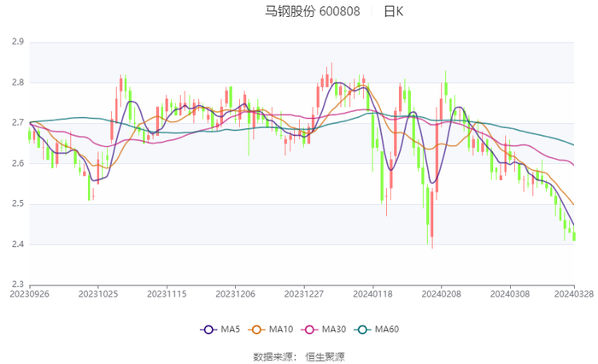
Task: Hide the MA30 line via its label
Action: (x=334, y=329)
